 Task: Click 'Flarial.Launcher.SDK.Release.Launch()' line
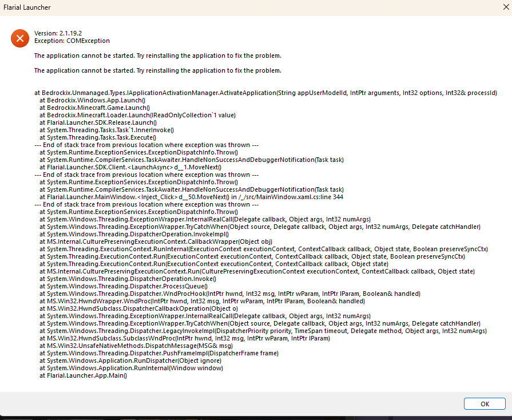click(98, 123)
